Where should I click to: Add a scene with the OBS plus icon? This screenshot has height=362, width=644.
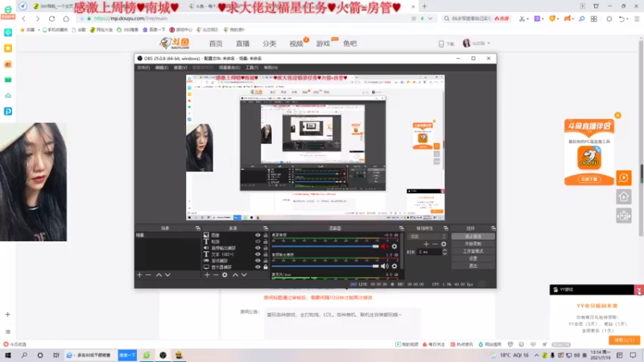pyautogui.click(x=139, y=274)
